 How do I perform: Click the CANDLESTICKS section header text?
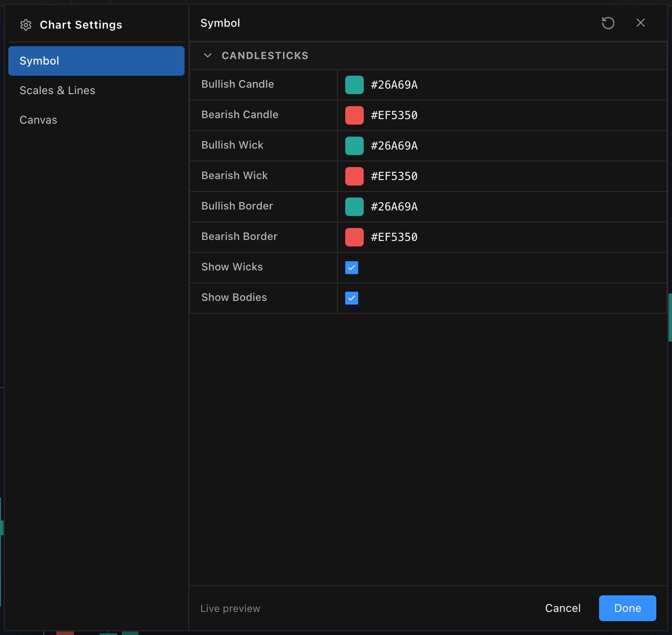pyautogui.click(x=265, y=56)
